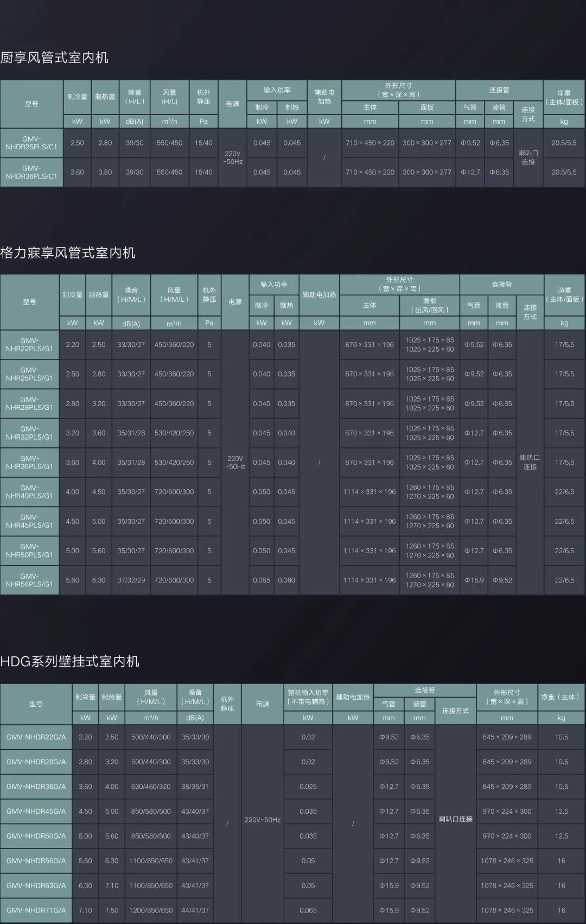Click the 型号 header in the 厨享 table
586x924 pixels.
click(31, 104)
